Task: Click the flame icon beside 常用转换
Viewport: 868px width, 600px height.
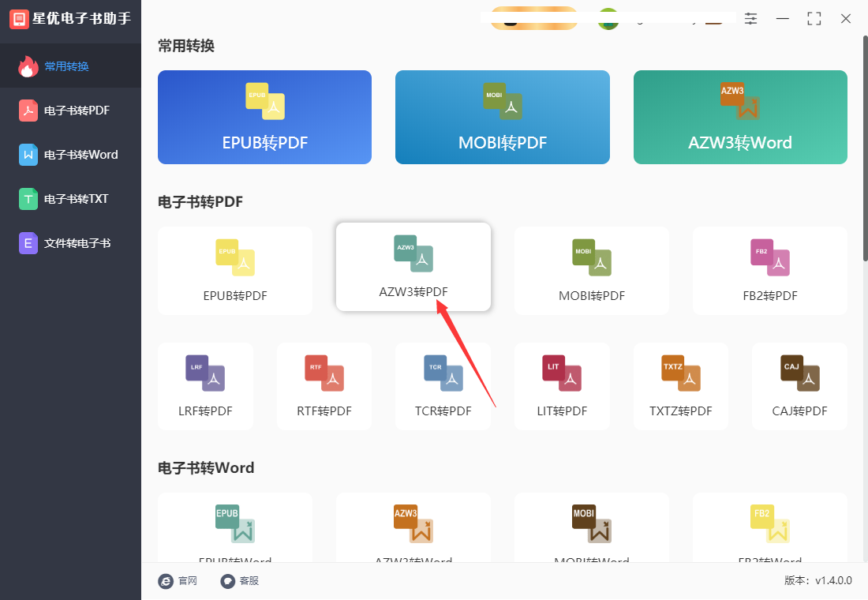Action: (28, 66)
